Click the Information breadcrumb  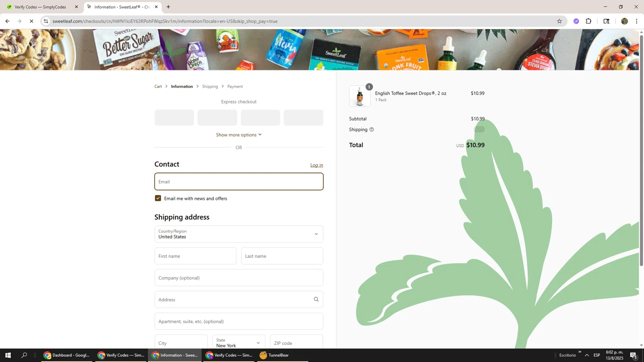click(182, 87)
